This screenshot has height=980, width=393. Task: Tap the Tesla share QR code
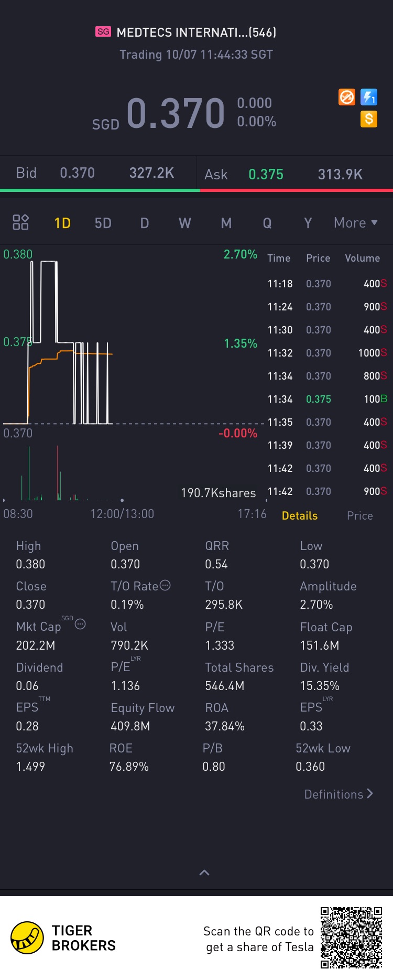352,938
